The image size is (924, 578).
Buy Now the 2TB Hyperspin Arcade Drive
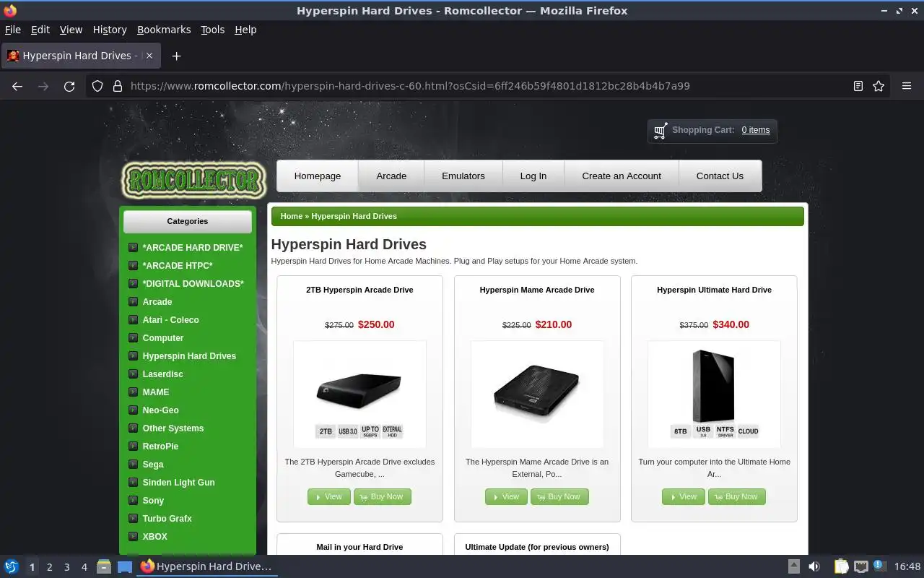382,496
